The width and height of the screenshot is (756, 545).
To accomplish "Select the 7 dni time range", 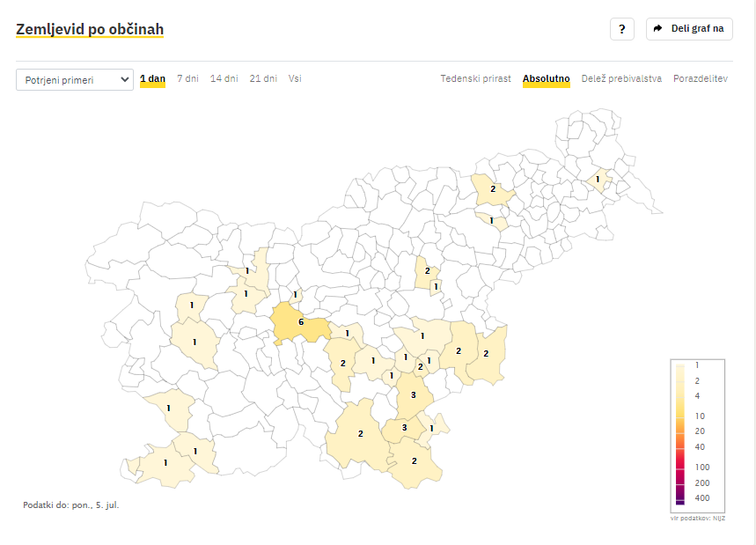I will pyautogui.click(x=187, y=78).
